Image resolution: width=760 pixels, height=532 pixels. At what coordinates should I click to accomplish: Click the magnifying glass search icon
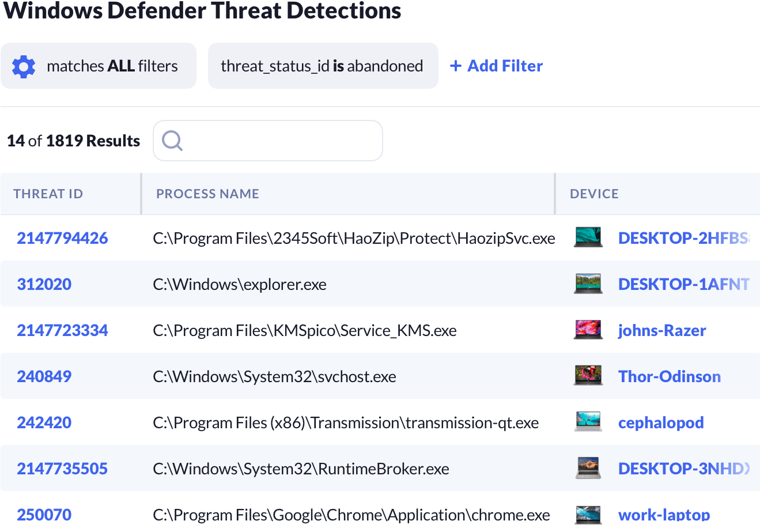172,140
